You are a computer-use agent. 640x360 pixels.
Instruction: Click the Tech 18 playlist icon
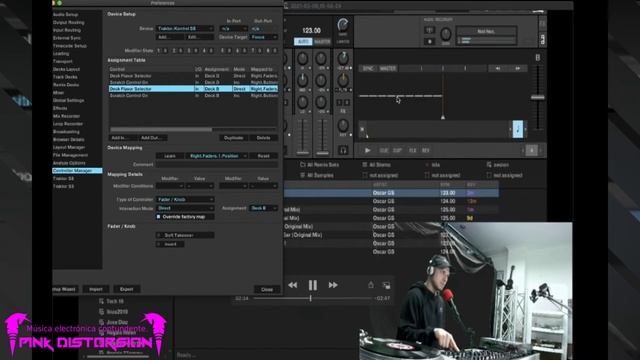(101, 301)
